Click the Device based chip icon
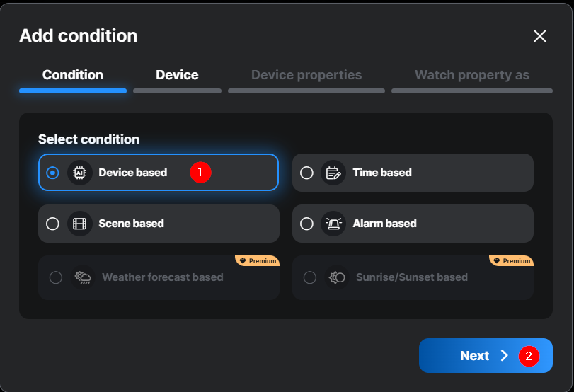 pos(80,173)
